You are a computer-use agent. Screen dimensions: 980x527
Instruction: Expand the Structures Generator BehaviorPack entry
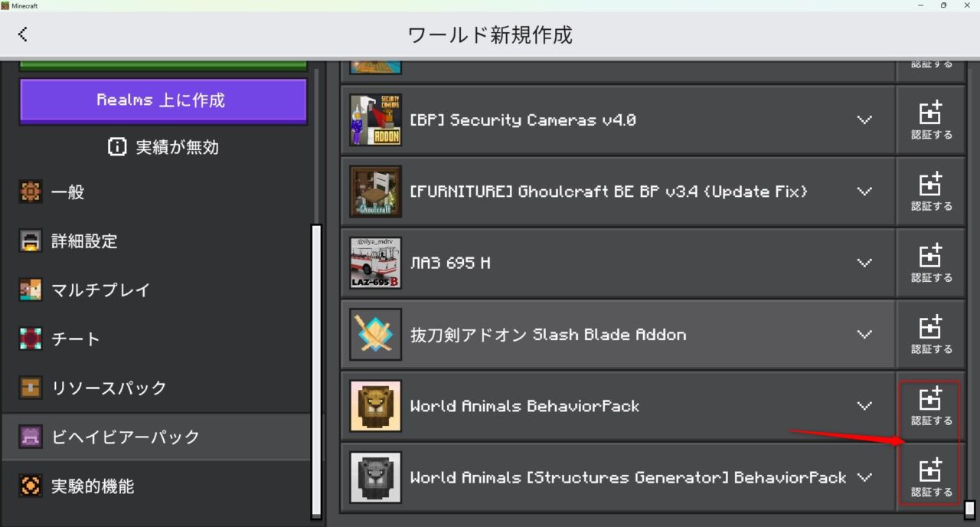point(864,477)
